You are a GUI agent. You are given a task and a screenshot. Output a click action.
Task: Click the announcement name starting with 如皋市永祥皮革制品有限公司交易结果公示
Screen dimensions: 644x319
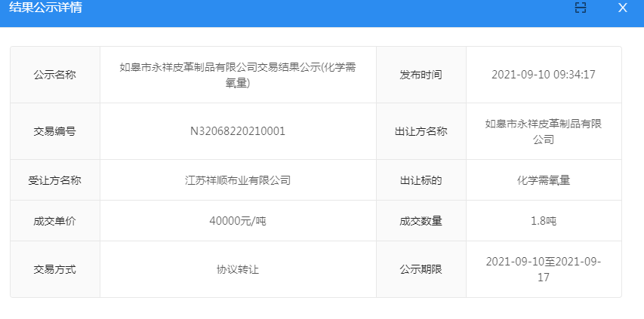click(x=238, y=75)
